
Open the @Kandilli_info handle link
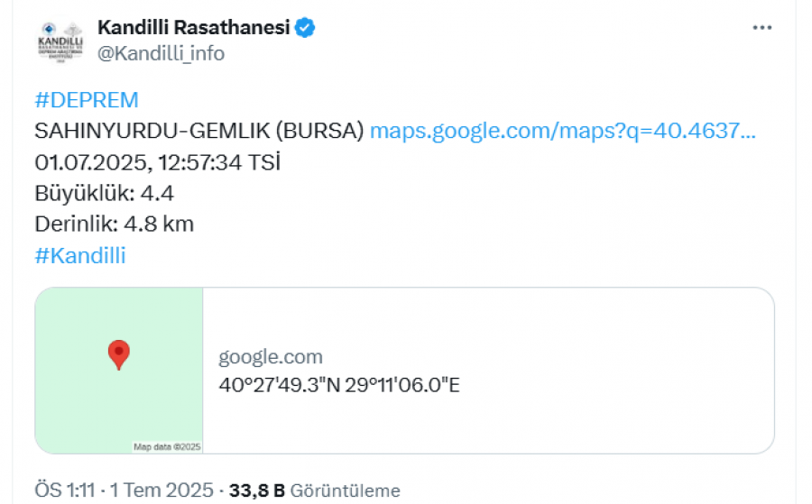161,53
